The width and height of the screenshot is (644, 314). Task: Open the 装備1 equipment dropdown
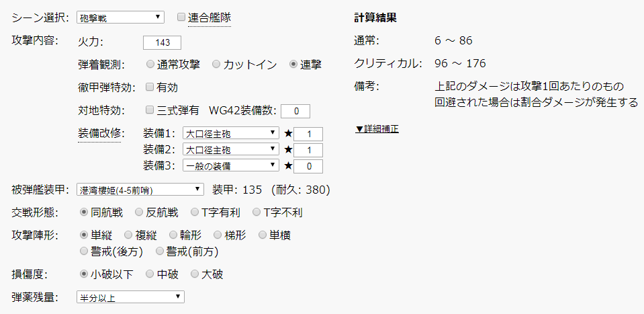tap(232, 133)
